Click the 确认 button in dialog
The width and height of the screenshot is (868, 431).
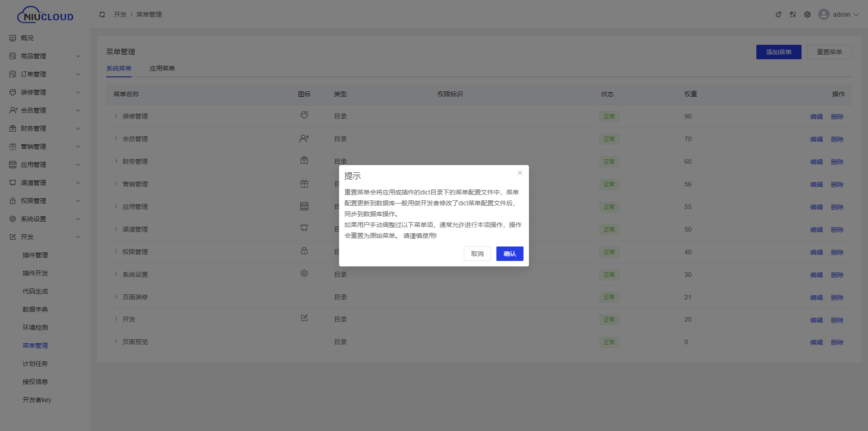[x=509, y=254]
